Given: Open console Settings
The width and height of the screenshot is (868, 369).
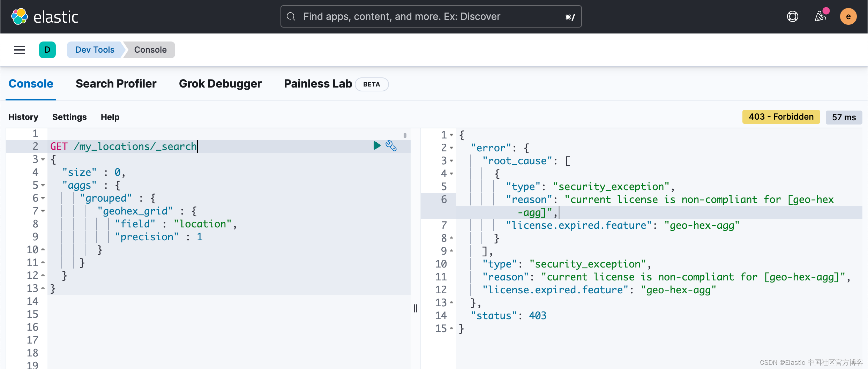Looking at the screenshot, I should (x=69, y=117).
